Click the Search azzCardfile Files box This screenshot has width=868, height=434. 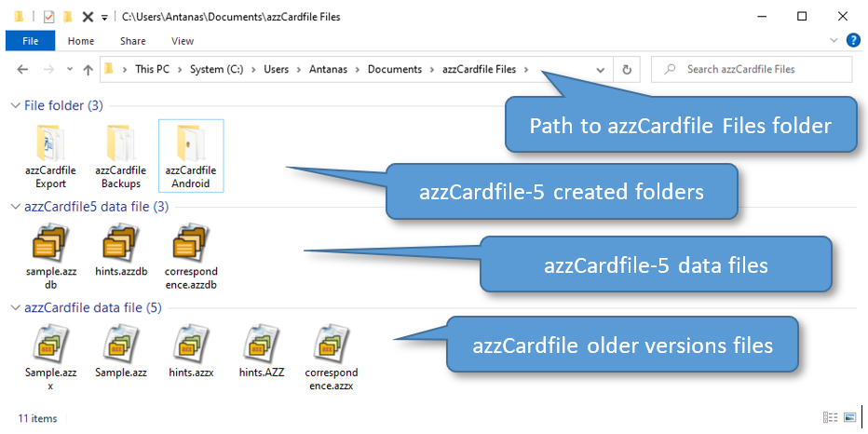coord(752,69)
